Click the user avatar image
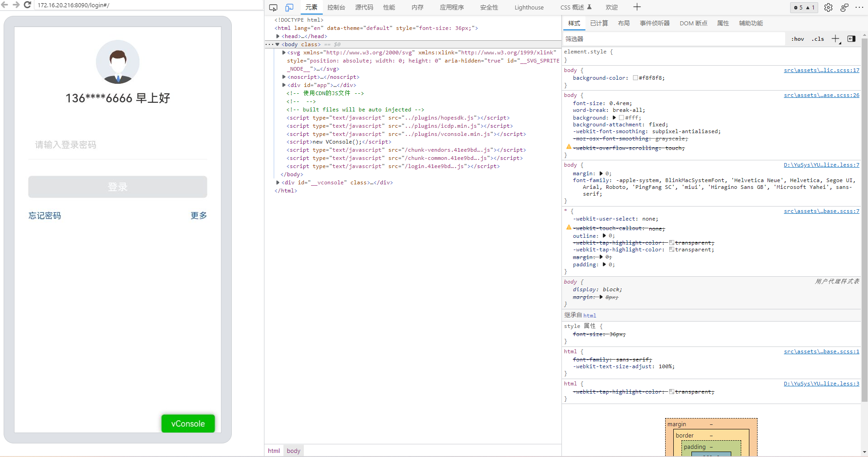 point(118,62)
